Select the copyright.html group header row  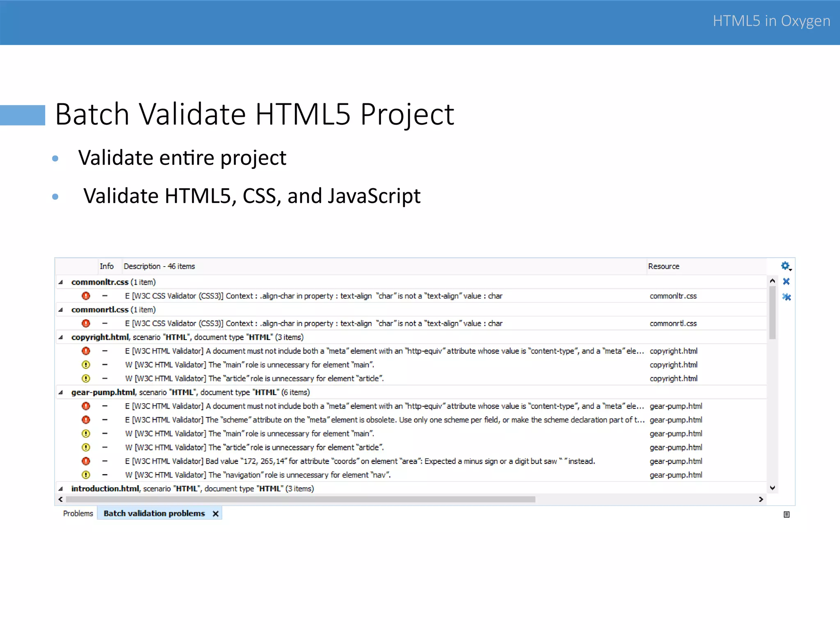point(411,337)
